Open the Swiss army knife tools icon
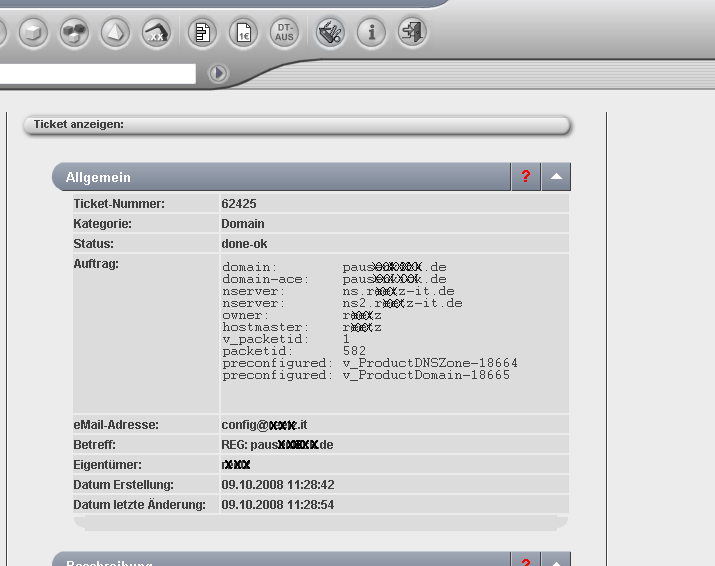The image size is (715, 566). point(331,33)
